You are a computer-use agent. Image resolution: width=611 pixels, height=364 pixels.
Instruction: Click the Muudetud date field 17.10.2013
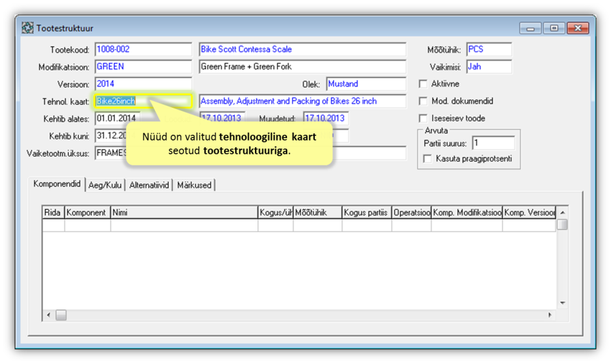[x=326, y=118]
